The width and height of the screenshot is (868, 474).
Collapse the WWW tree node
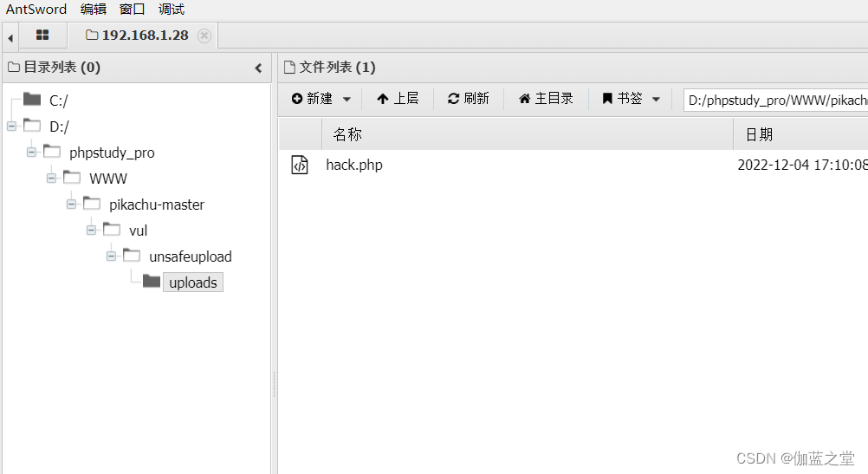(x=51, y=178)
